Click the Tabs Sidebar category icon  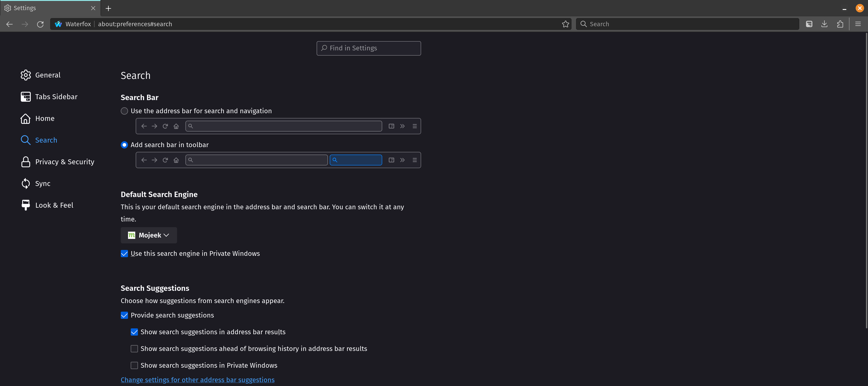pyautogui.click(x=26, y=97)
